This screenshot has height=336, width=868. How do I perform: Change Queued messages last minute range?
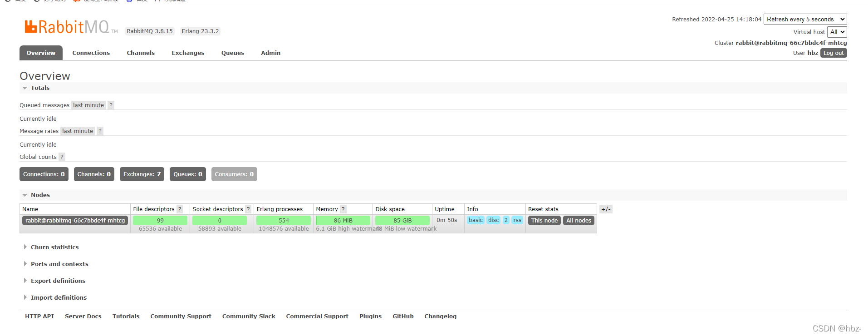[88, 105]
